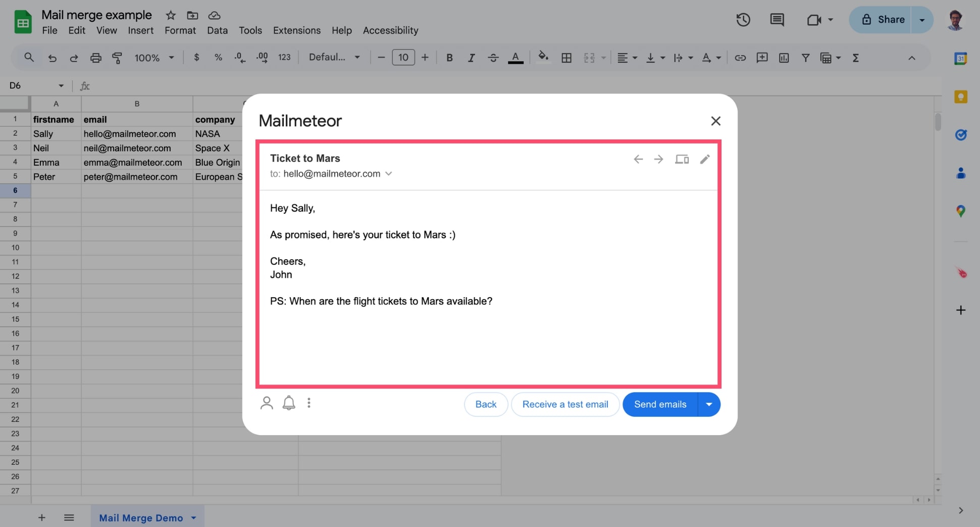This screenshot has width=980, height=527.
Task: Print the spreadsheet
Action: 95,58
